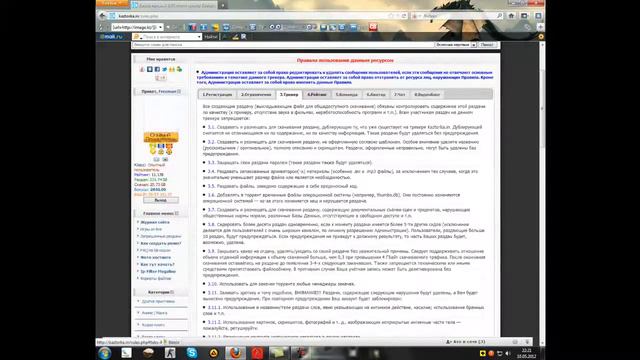640x360 pixels.
Task: Open the Как тут качать? link
Action: click(x=157, y=264)
